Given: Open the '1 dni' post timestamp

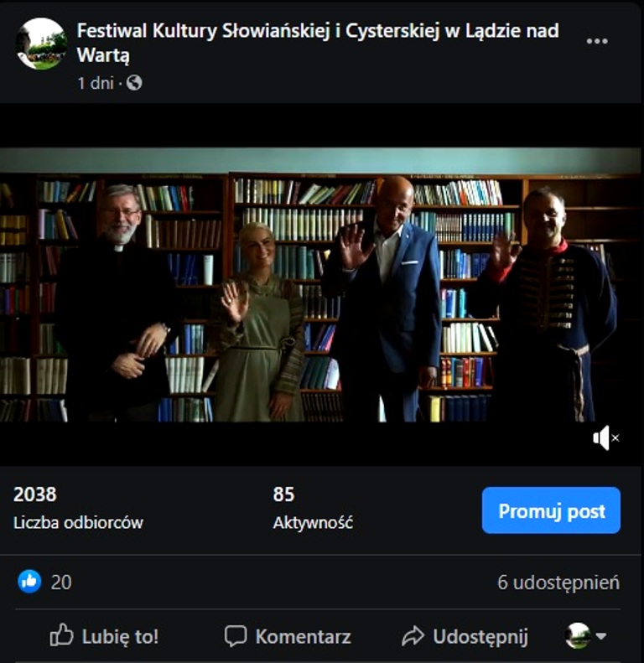Looking at the screenshot, I should [x=96, y=83].
